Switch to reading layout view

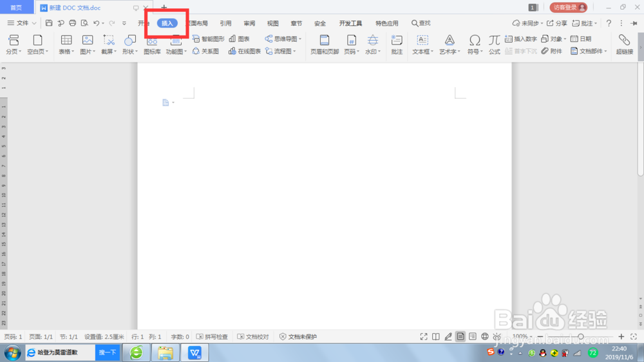coord(436,336)
